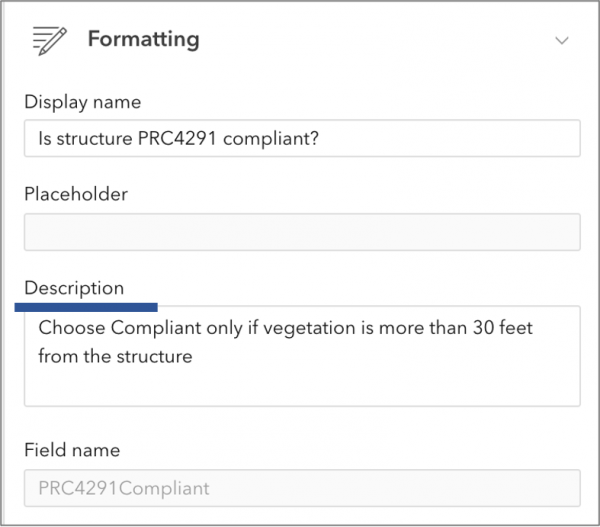Focus the Display name input field
Viewport: 600px width, 527px height.
[302, 139]
